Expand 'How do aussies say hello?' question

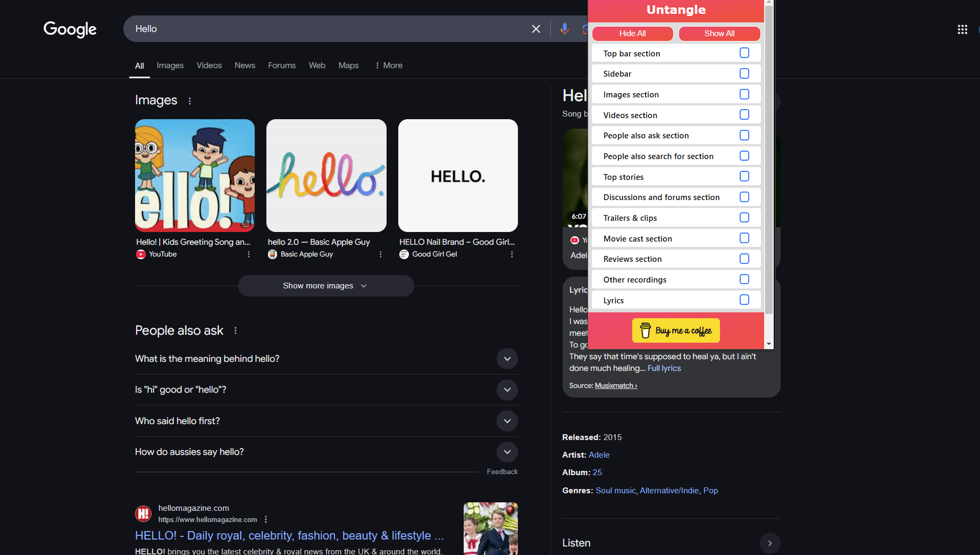[x=507, y=452]
